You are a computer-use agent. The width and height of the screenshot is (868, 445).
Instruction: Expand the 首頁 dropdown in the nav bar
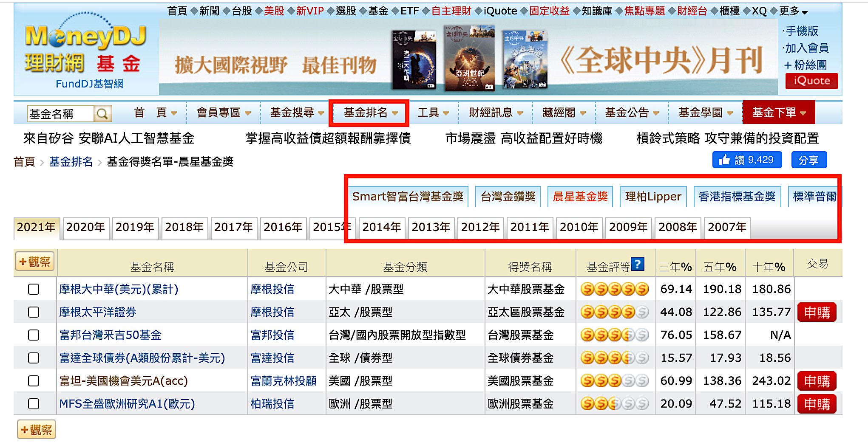point(155,113)
